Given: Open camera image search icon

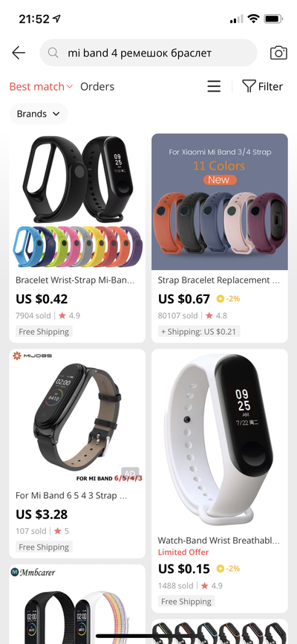Looking at the screenshot, I should tap(278, 53).
